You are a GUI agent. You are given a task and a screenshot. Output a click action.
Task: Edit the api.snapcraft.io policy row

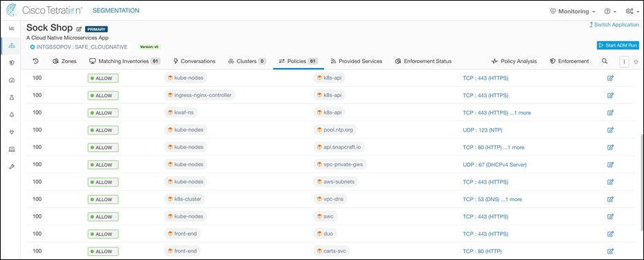610,147
